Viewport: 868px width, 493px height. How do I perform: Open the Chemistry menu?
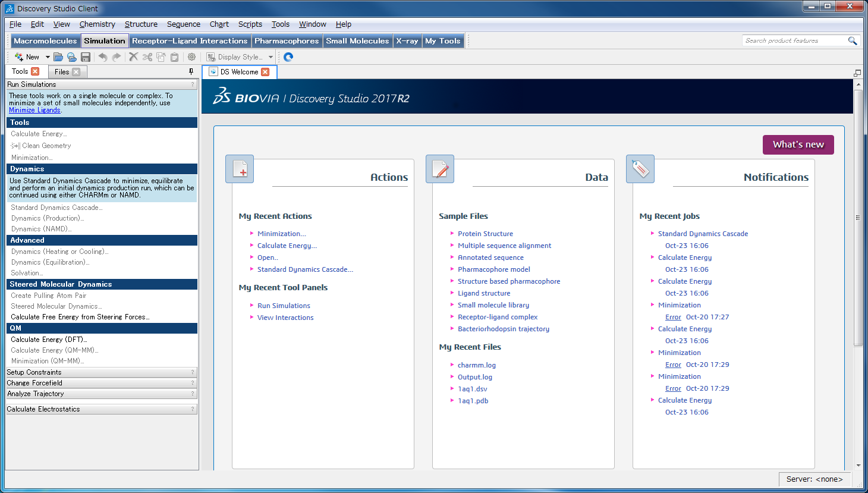pos(97,24)
